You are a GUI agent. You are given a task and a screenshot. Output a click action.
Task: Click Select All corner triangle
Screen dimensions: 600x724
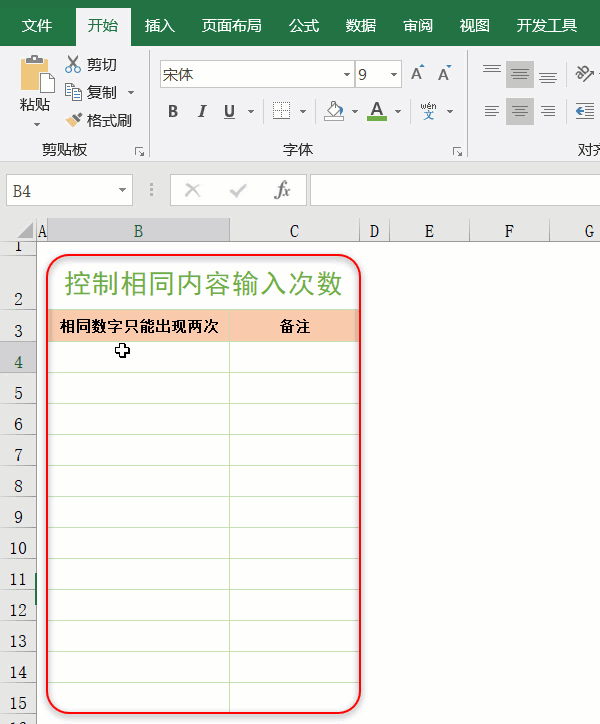25,231
